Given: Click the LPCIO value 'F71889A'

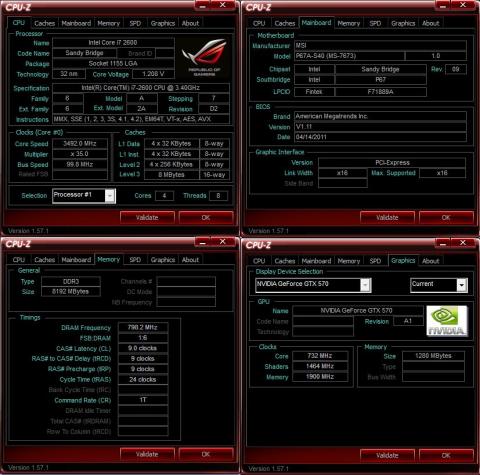Looking at the screenshot, I should (381, 92).
